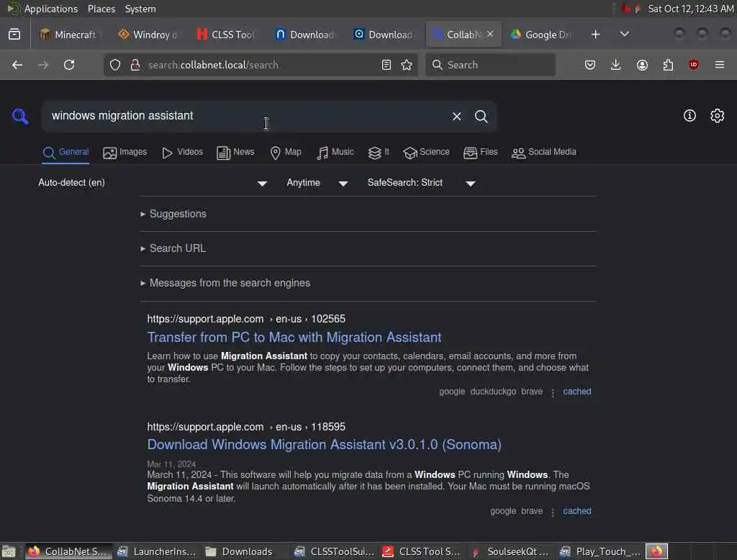Open cached link for first result
The height and width of the screenshot is (560, 737).
(x=577, y=391)
